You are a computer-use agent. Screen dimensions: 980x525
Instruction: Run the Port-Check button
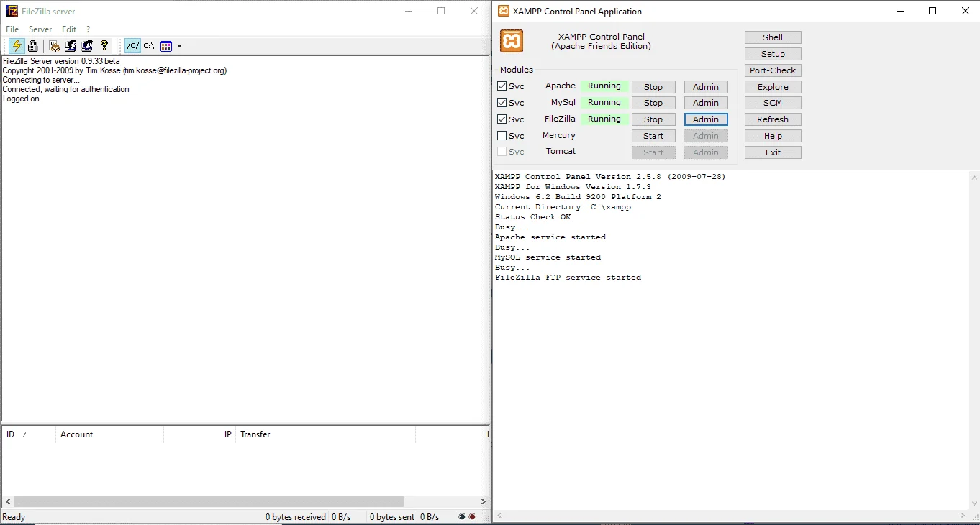(x=773, y=70)
